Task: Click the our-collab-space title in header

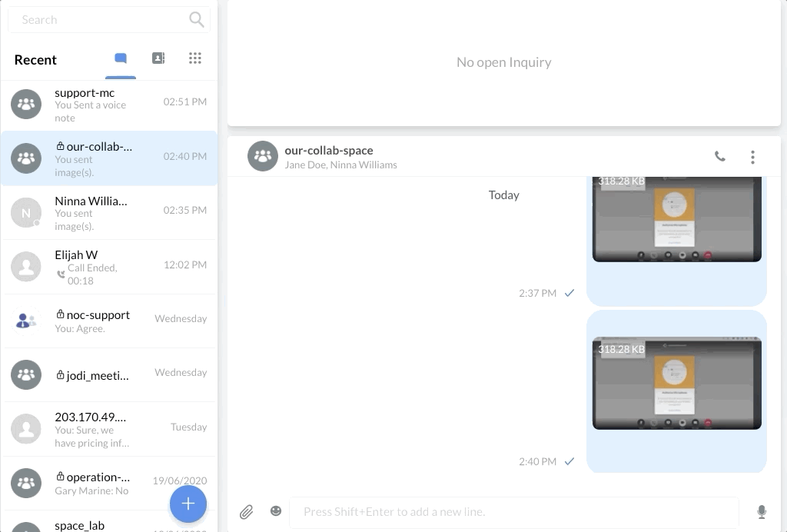Action: 329,151
